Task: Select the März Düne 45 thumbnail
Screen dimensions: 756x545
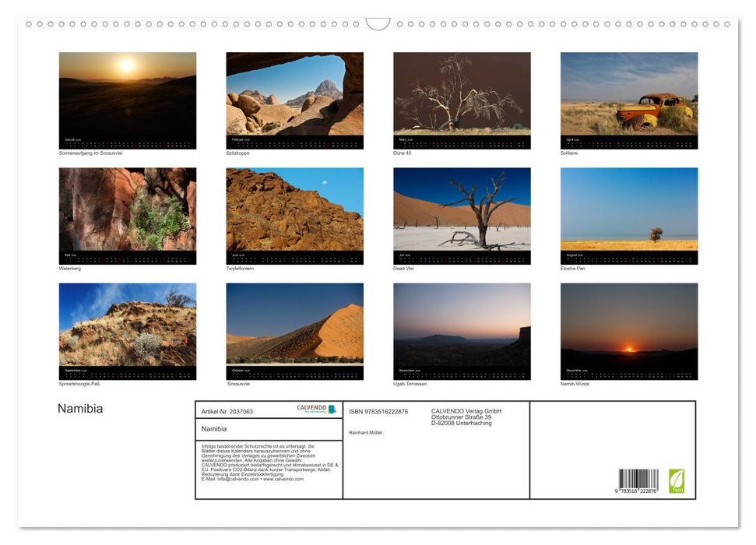Action: 461,100
